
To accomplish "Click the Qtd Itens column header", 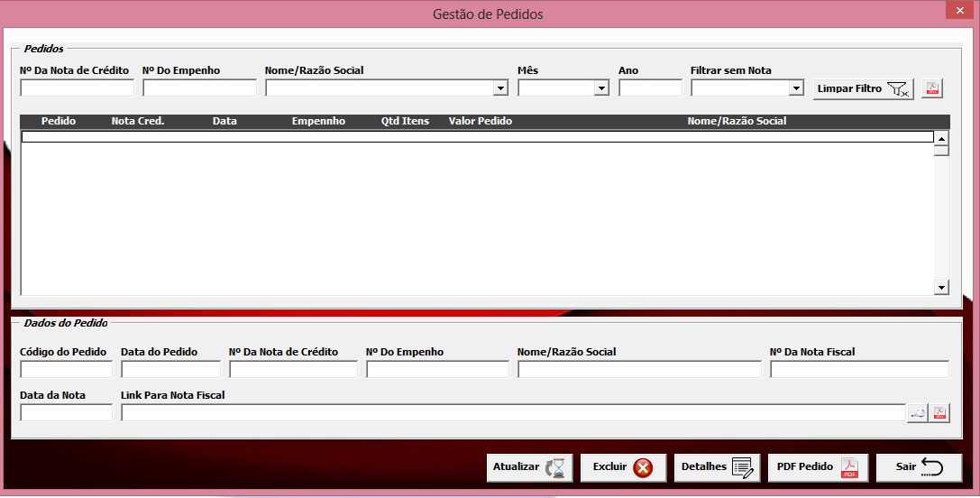I will (x=405, y=122).
